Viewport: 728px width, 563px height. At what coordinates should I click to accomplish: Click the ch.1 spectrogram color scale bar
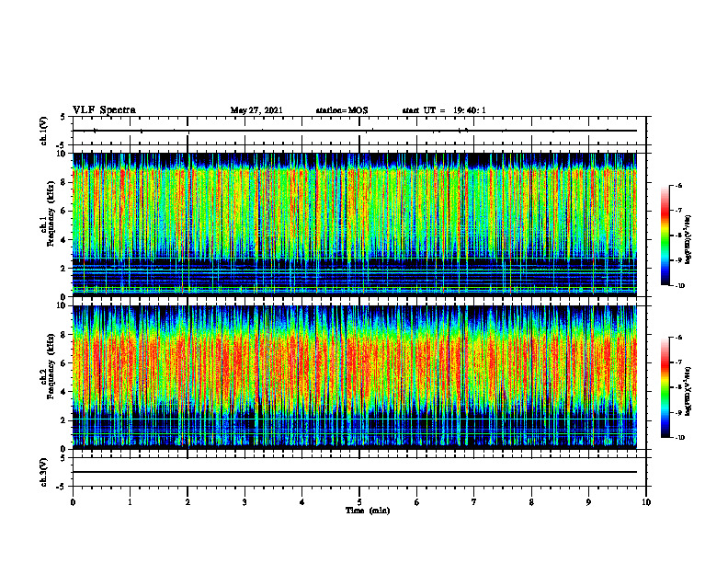pyautogui.click(x=665, y=236)
